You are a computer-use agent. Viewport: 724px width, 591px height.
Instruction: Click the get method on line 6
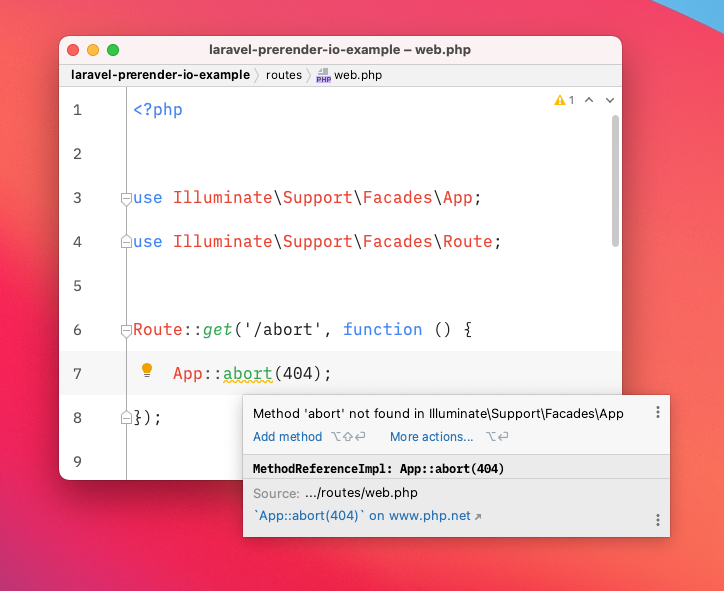[217, 330]
